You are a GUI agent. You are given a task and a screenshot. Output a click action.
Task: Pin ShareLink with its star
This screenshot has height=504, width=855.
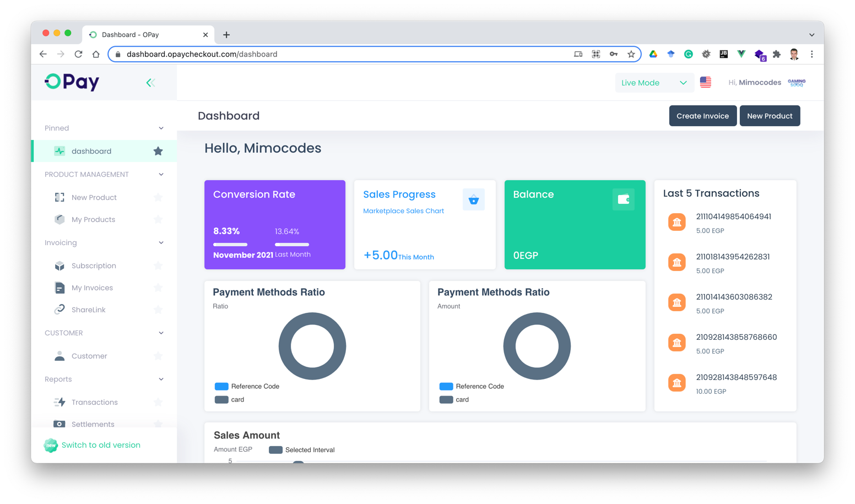158,310
